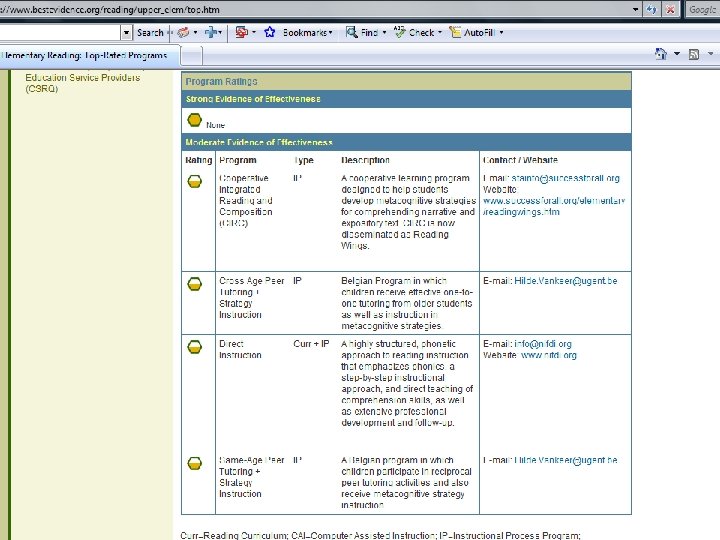Click the Direct Instruction rating icon

tap(195, 347)
